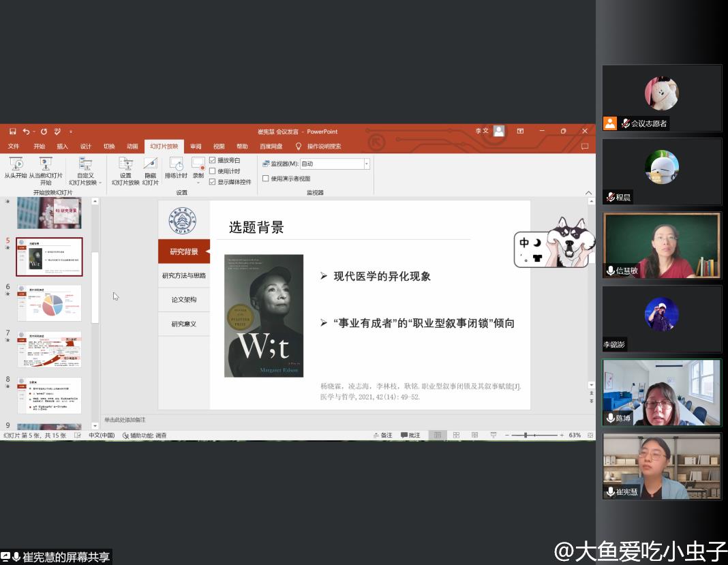728x565 pixels.
Task: Click the Hide Slide (隐藏幻灯片) icon
Action: (x=151, y=170)
